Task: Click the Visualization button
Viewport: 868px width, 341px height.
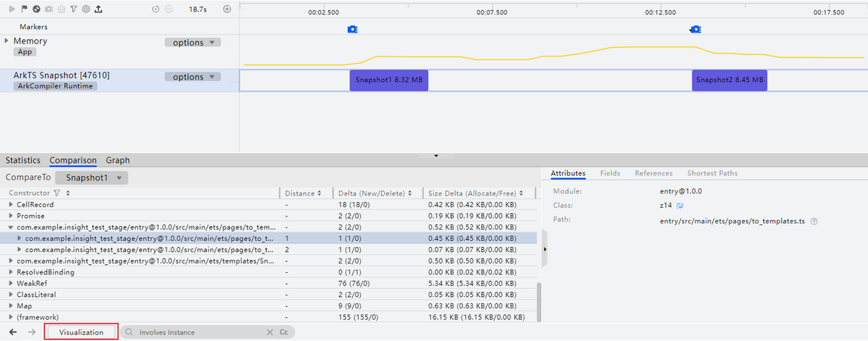Action: pos(81,332)
